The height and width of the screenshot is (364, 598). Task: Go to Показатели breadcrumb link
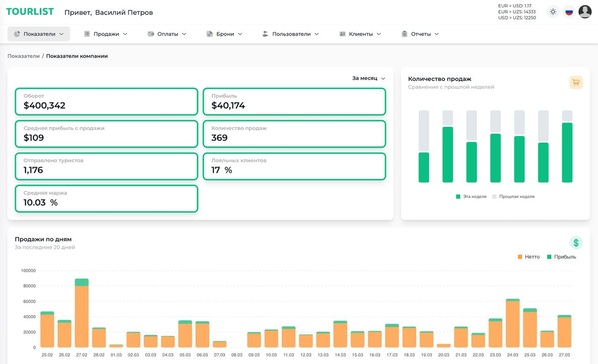(23, 56)
